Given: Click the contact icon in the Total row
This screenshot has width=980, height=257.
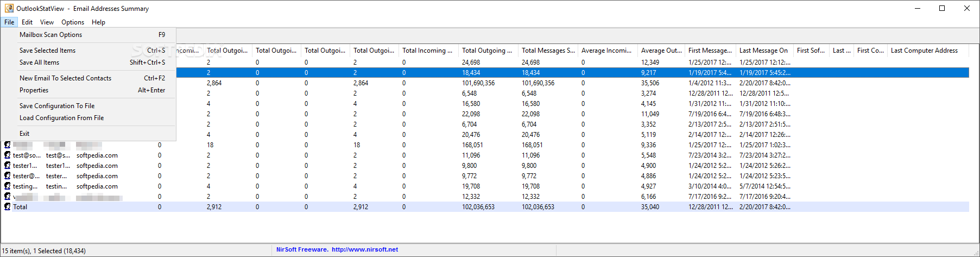Looking at the screenshot, I should click(x=7, y=207).
